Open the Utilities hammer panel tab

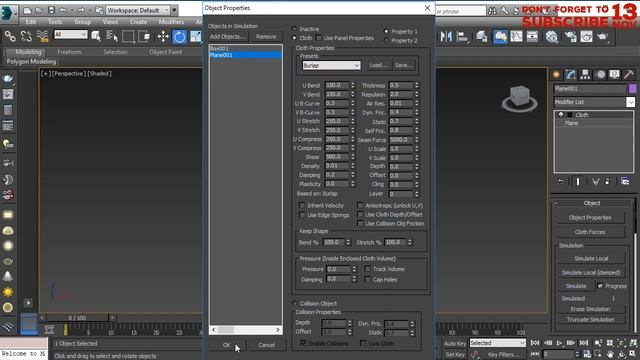coord(629,74)
